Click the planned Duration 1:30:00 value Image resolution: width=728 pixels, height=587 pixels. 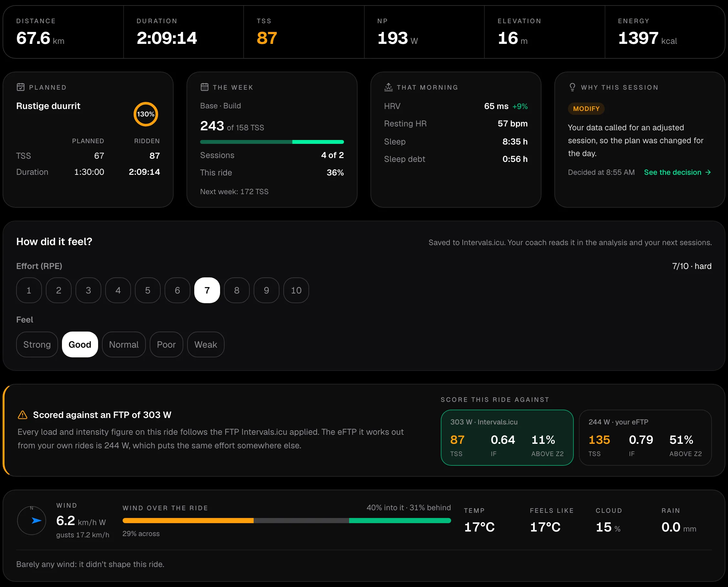pos(89,172)
